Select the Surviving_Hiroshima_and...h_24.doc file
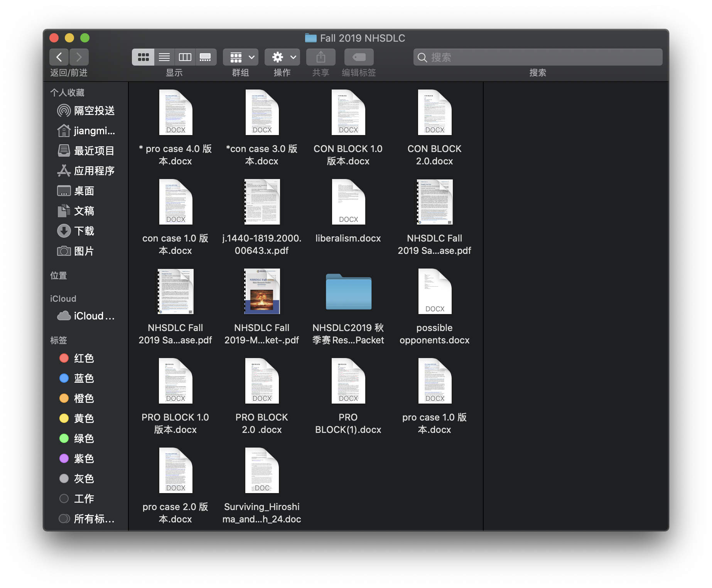This screenshot has height=588, width=712. [x=262, y=470]
